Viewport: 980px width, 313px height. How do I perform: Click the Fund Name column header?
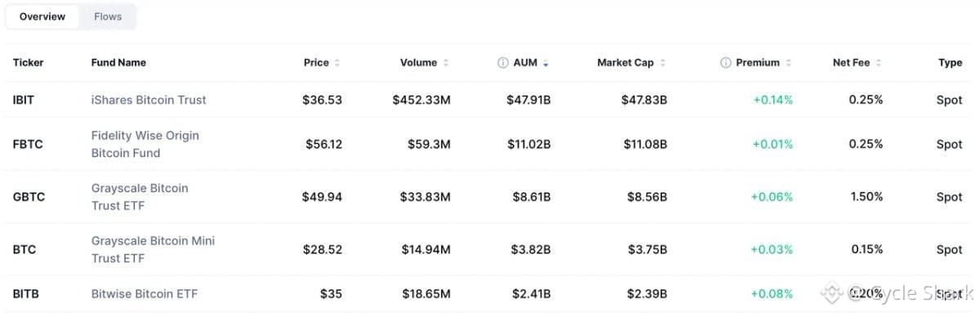click(x=118, y=63)
